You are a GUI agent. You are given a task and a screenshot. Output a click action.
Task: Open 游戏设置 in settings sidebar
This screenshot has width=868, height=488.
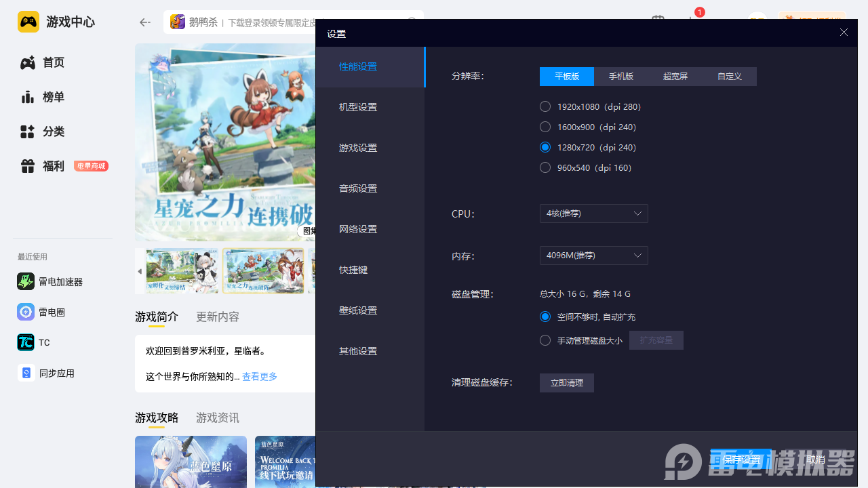tap(358, 148)
